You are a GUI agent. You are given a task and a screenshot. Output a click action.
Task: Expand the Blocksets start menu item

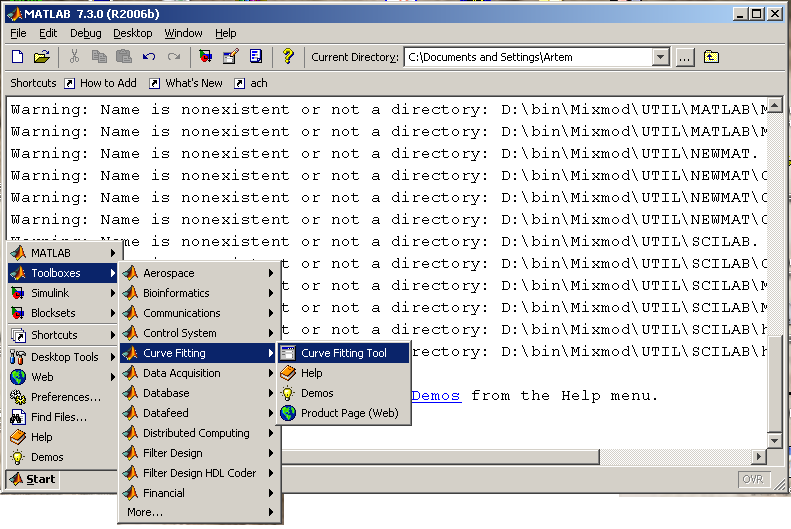point(63,313)
